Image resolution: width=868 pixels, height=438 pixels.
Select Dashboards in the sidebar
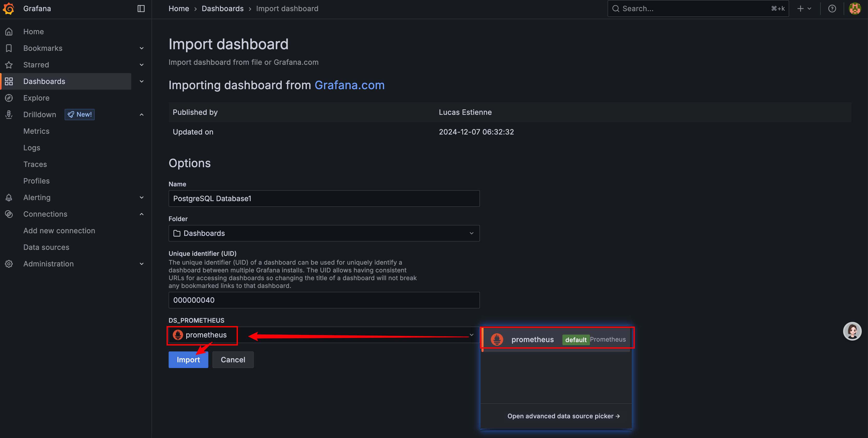(x=44, y=81)
